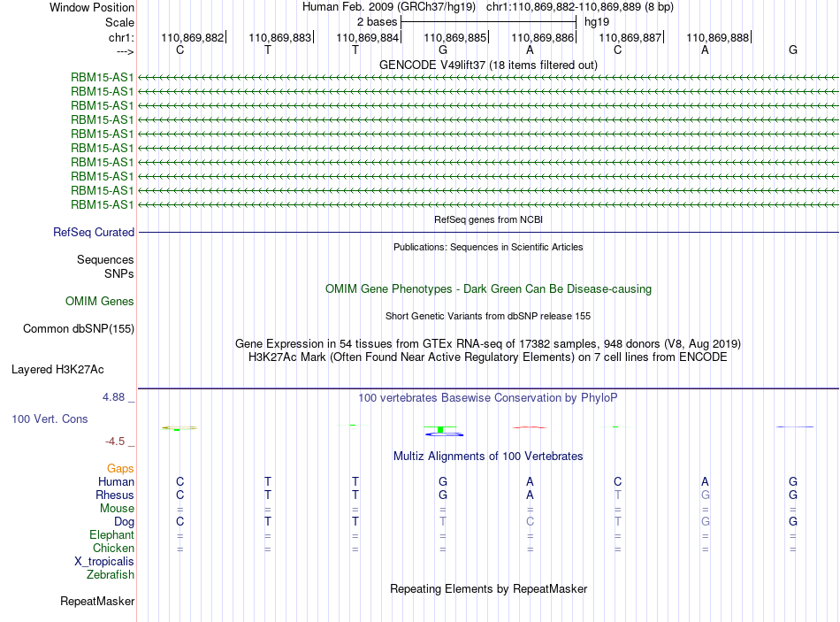Viewport: 840px width, 622px height.
Task: Select the Rhesus alignment row label
Action: coord(115,495)
